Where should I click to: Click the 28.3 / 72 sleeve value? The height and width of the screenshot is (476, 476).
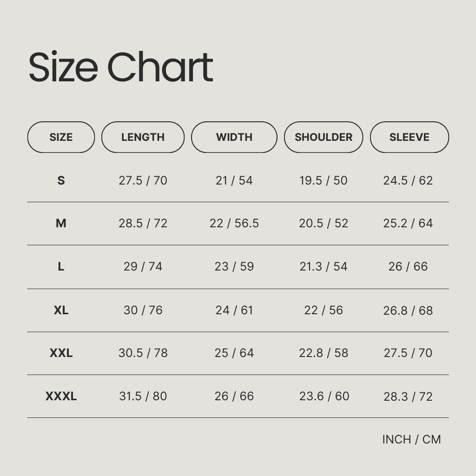pos(408,397)
